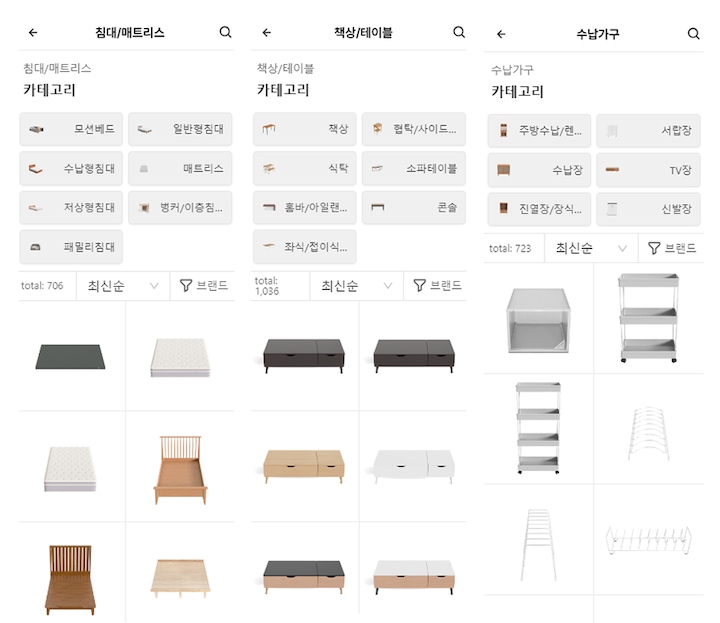
Task: Open search on the 수납가구 screen
Action: pos(694,34)
